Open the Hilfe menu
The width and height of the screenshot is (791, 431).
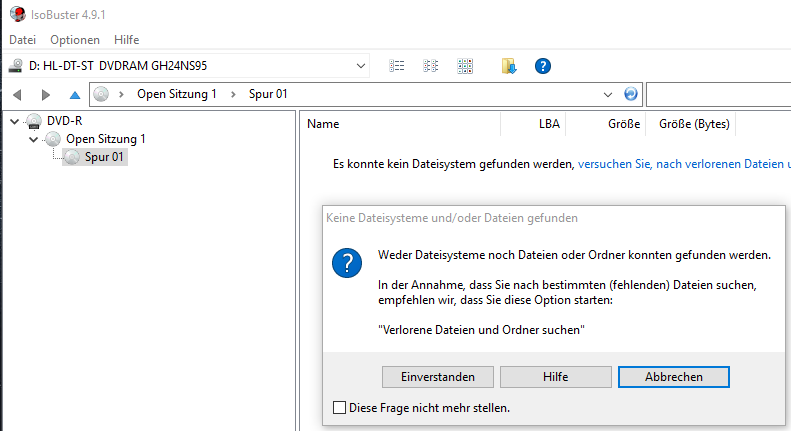click(126, 40)
